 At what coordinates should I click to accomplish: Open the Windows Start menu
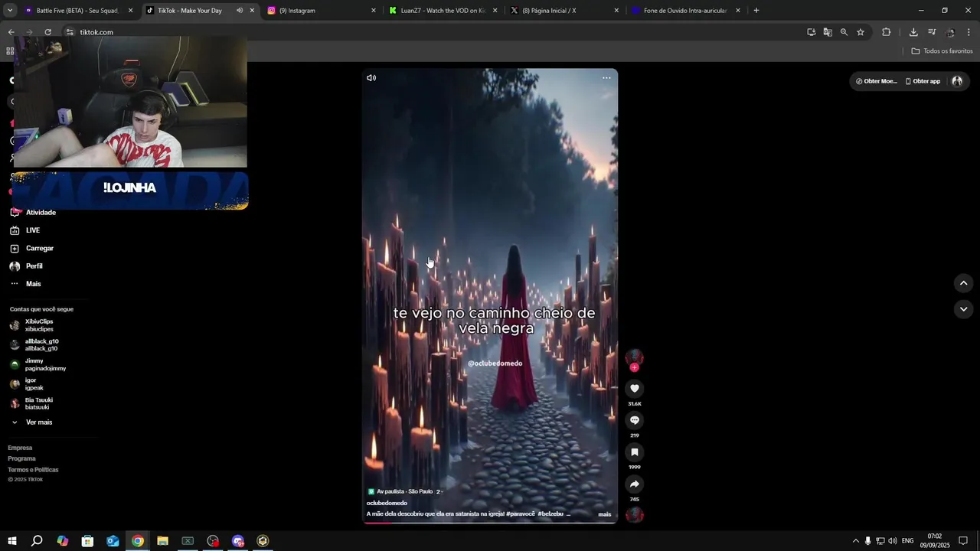click(11, 541)
